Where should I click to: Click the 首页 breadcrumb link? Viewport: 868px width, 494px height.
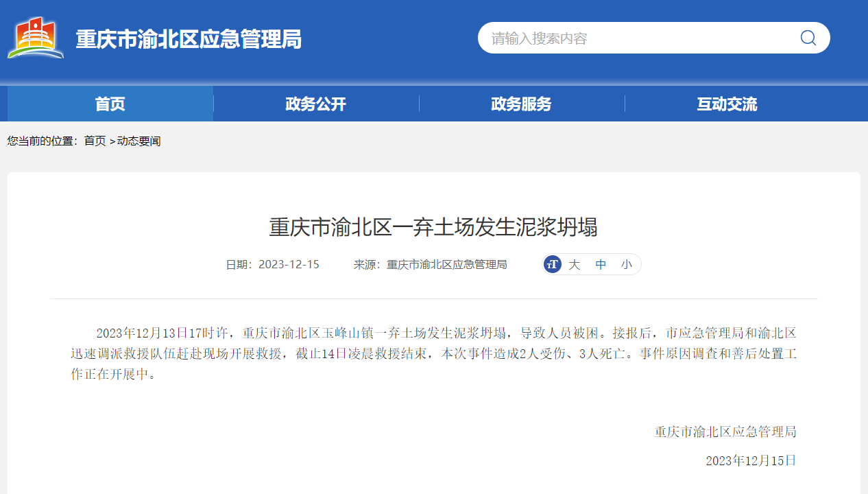tap(95, 141)
